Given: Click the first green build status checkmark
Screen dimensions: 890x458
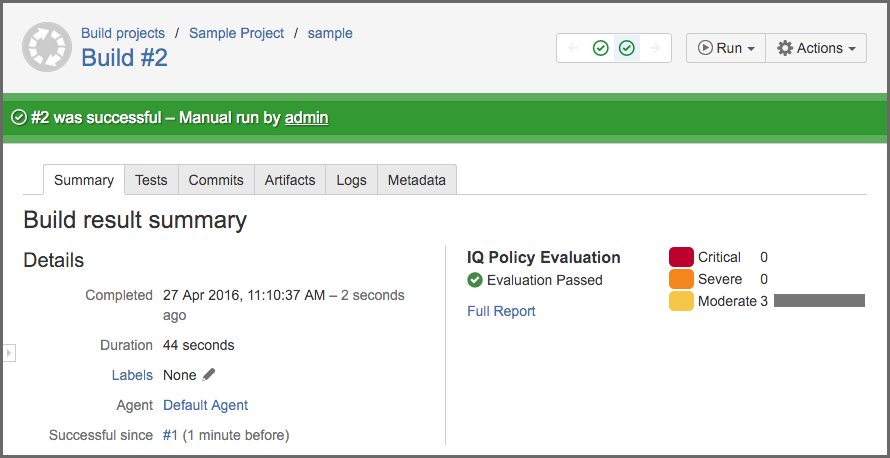Looking at the screenshot, I should (600, 48).
